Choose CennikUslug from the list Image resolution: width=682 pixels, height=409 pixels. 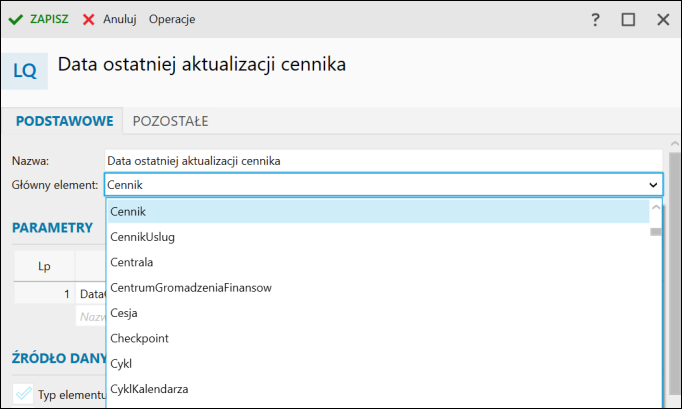[142, 237]
